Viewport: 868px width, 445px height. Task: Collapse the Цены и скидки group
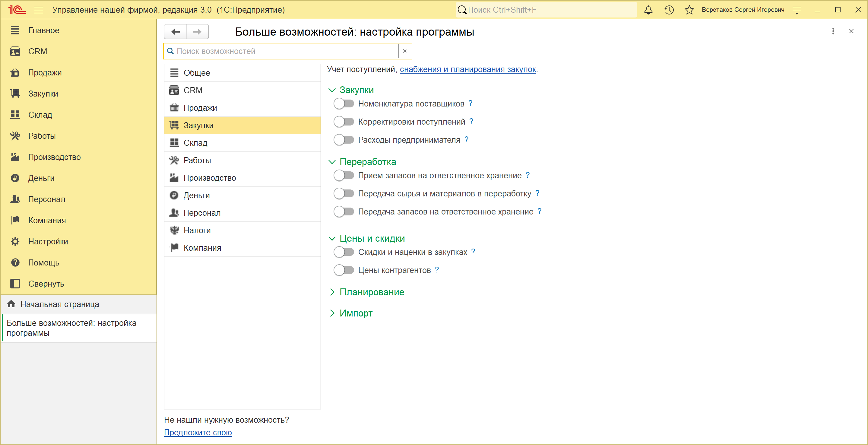[x=332, y=238]
